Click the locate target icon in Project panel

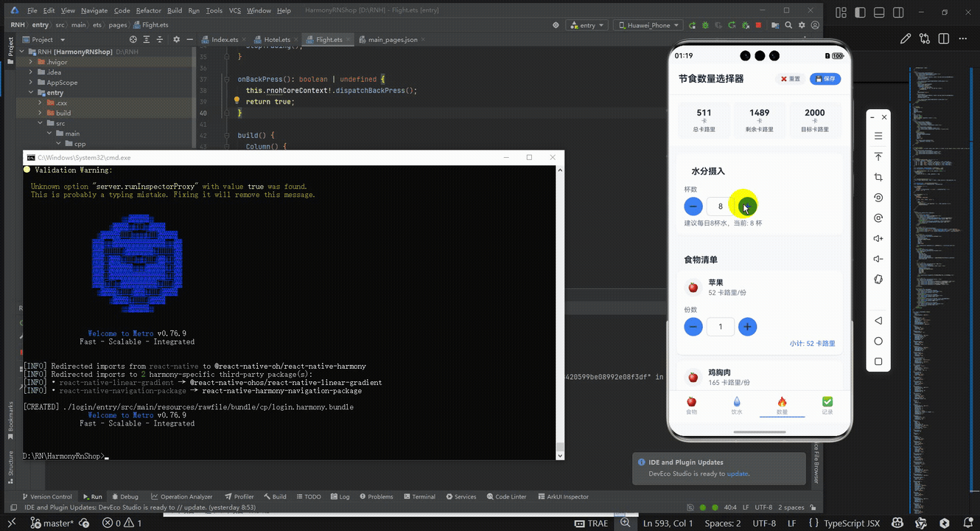point(133,39)
